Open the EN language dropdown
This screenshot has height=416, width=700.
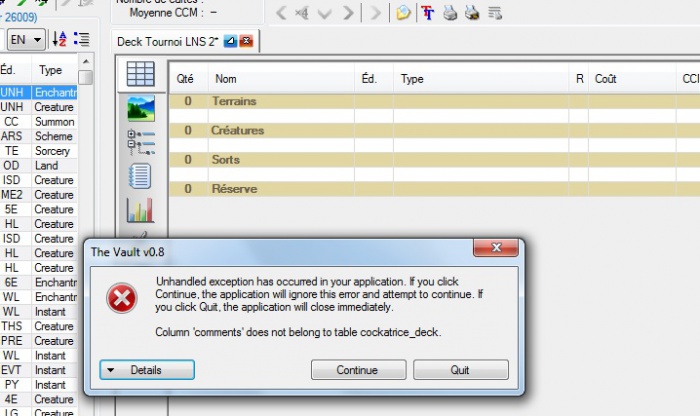click(26, 40)
